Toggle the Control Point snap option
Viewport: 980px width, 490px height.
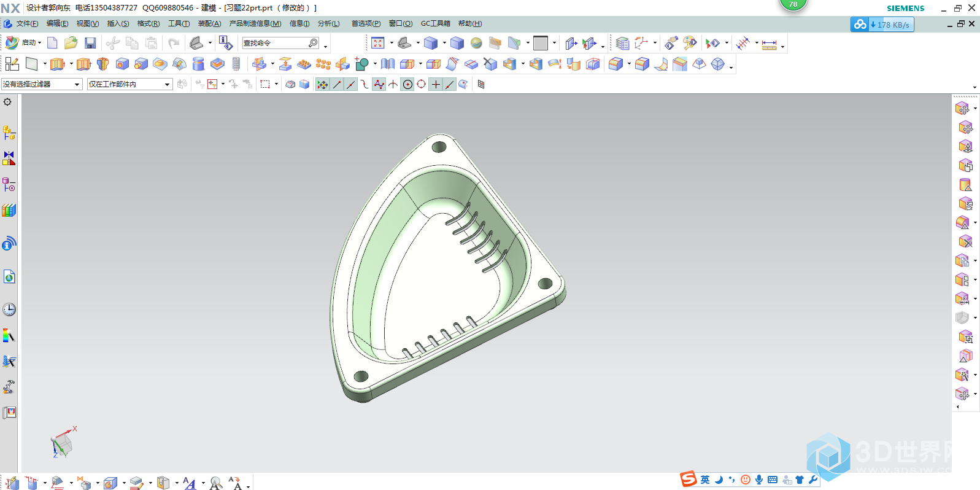coord(365,84)
